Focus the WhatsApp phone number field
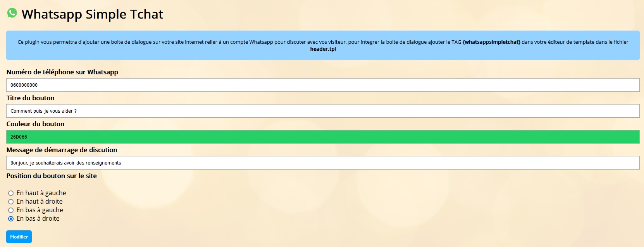Viewport: 644px width, 247px height. tap(323, 85)
